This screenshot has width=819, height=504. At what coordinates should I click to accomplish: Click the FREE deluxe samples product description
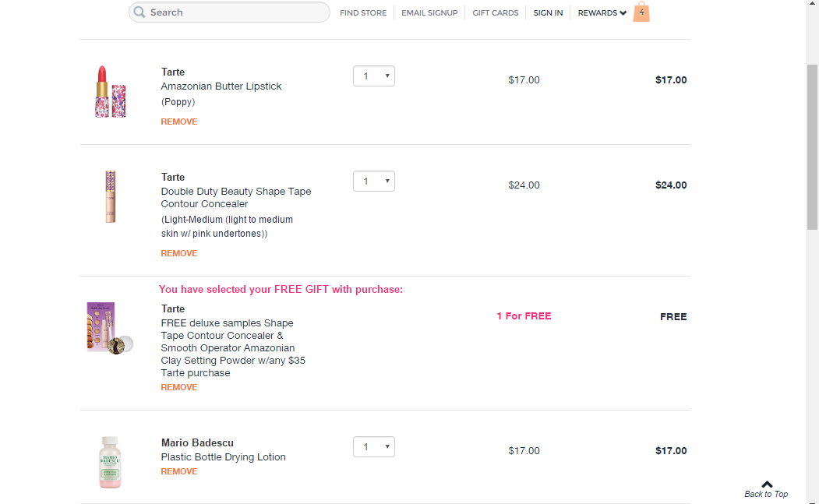233,348
